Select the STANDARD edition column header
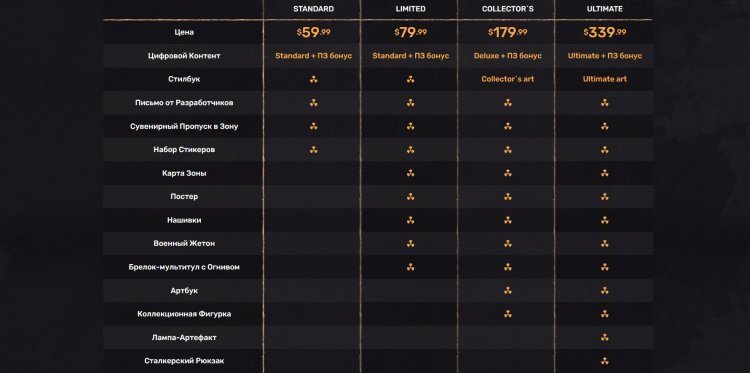 pos(313,9)
